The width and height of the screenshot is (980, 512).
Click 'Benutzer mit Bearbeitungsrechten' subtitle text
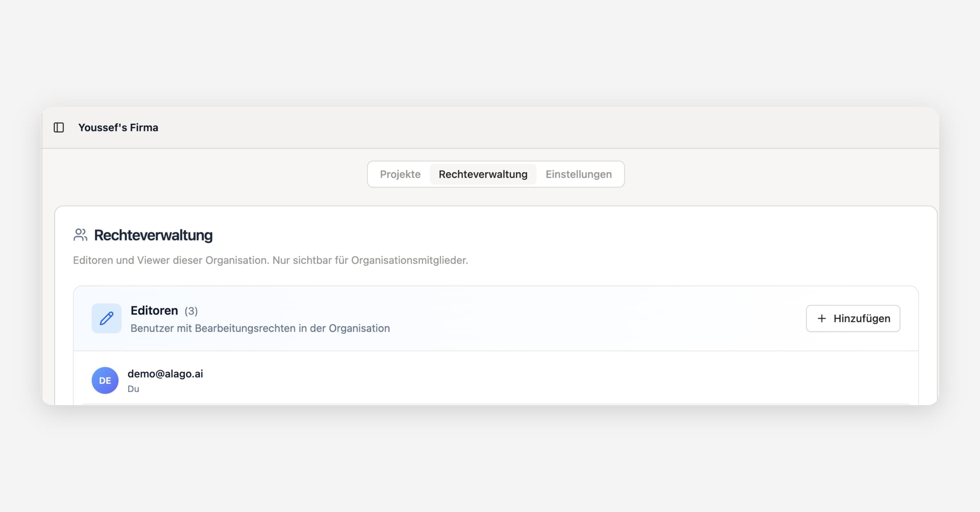[x=260, y=328]
